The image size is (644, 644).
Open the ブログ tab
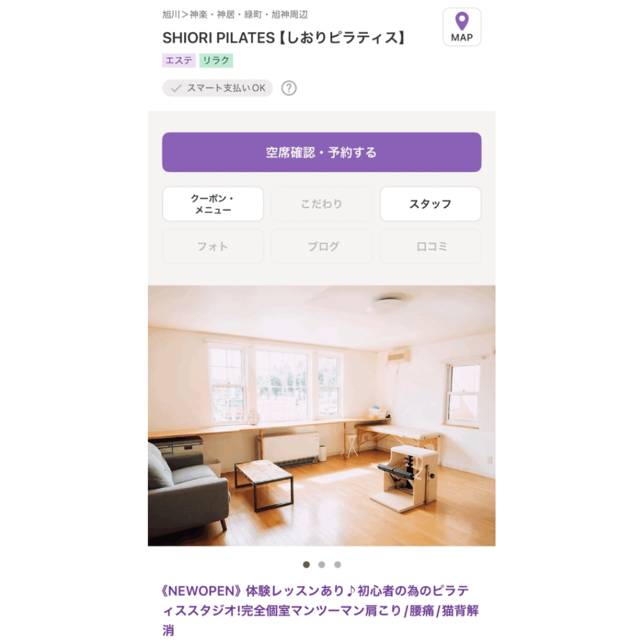point(321,247)
